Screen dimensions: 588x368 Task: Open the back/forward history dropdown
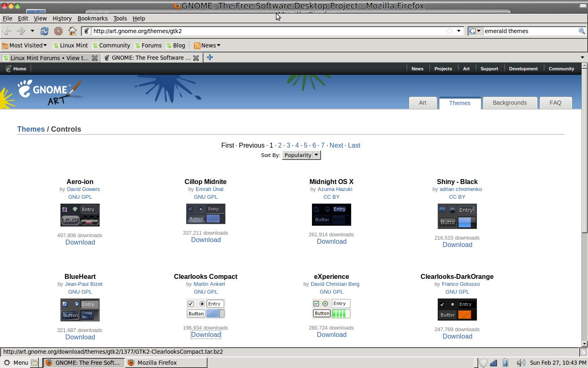click(32, 31)
